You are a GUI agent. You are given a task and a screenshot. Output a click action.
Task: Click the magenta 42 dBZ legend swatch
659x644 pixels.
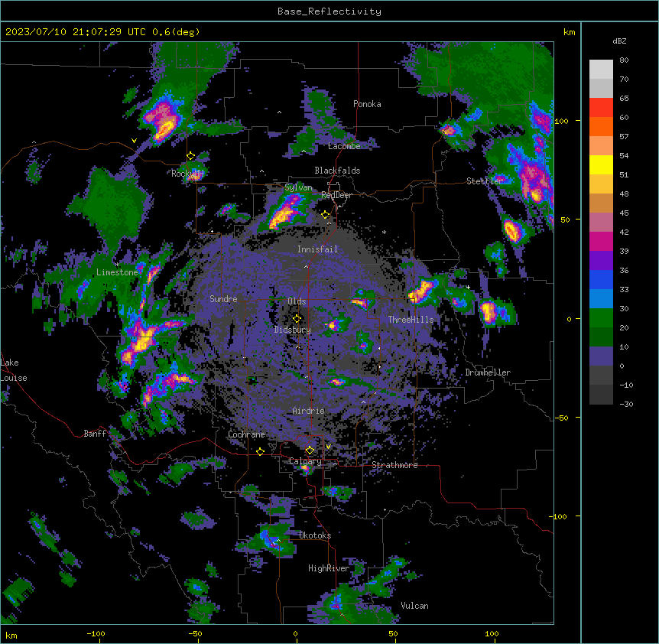pos(601,241)
